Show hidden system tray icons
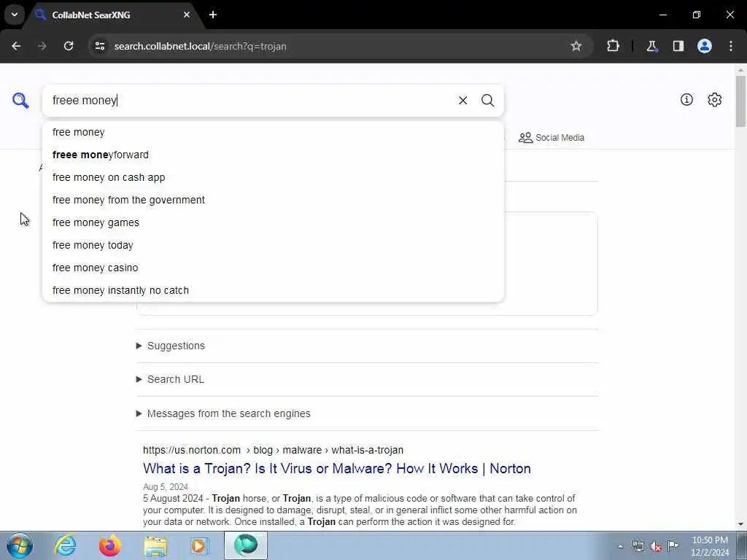Viewport: 747px width, 560px height. coord(620,546)
